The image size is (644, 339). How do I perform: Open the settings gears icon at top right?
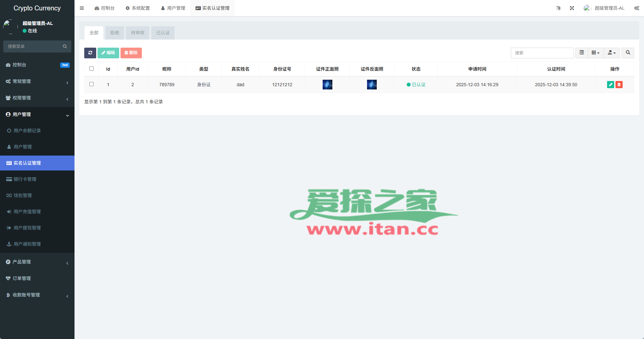[x=636, y=8]
